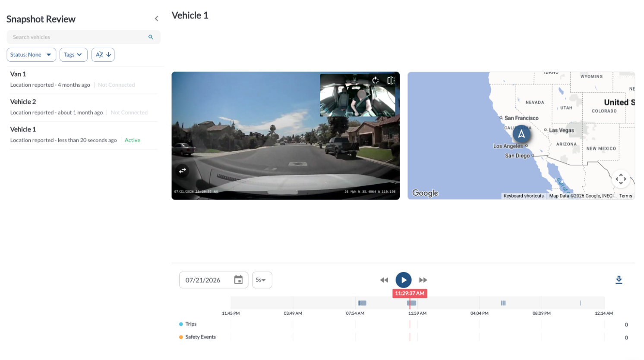
Task: Click the Vehicle 1 page heading
Action: (190, 16)
